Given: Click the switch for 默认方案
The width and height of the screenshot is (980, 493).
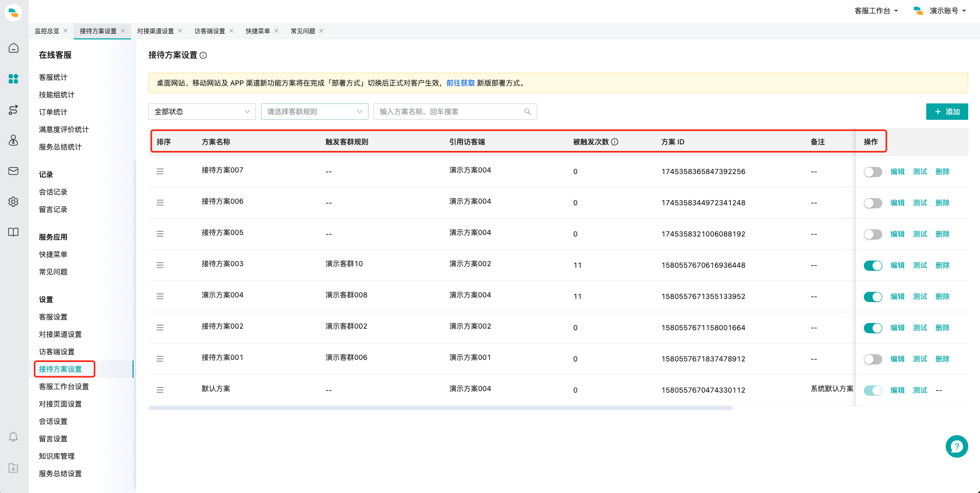Looking at the screenshot, I should click(873, 391).
